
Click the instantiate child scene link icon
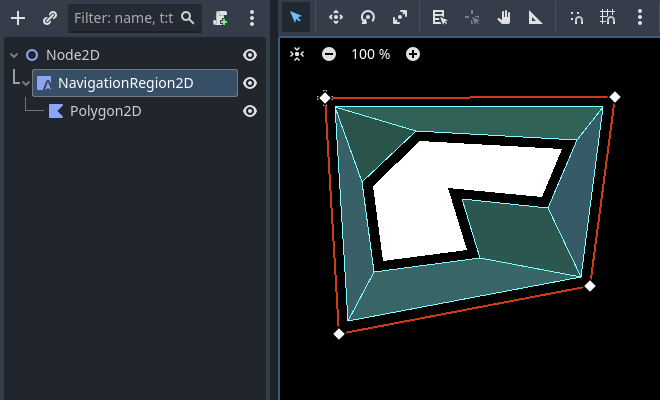click(x=49, y=18)
